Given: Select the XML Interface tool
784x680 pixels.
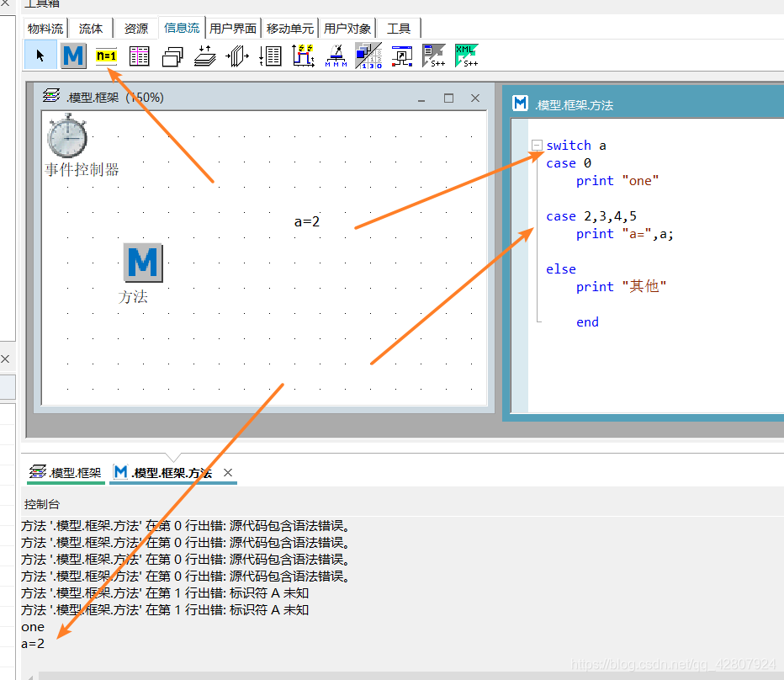Looking at the screenshot, I should 467,56.
